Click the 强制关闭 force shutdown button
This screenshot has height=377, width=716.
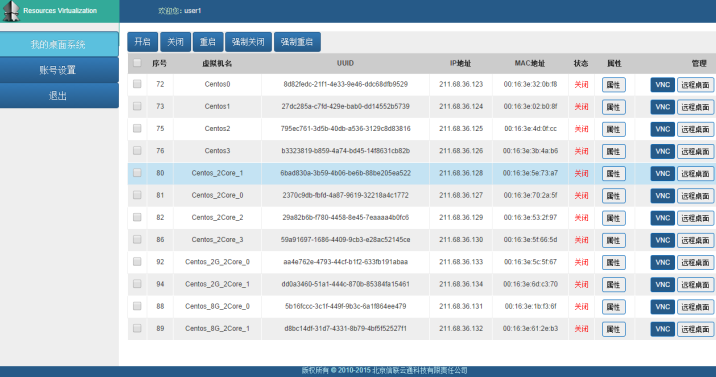pos(248,42)
